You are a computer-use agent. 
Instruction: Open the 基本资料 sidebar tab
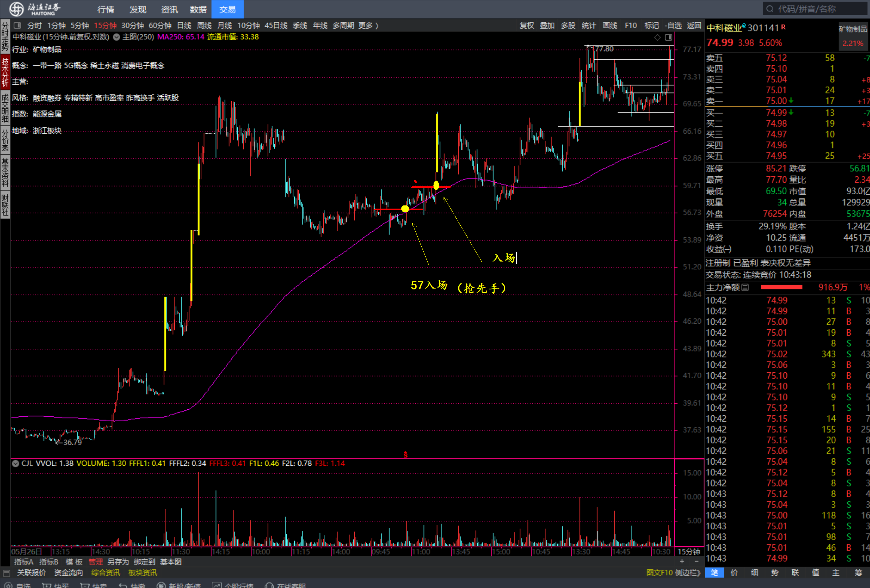pos(5,173)
